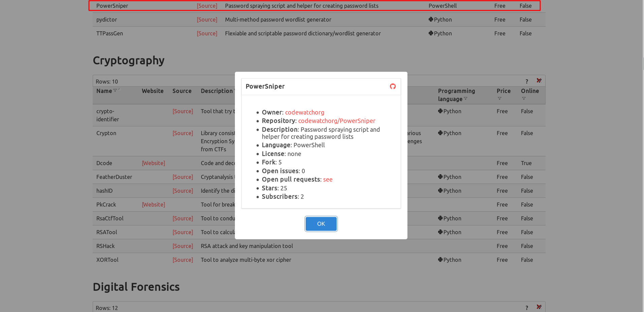
Task: Click the Name column filter icon in Cryptography table
Action: (115, 91)
